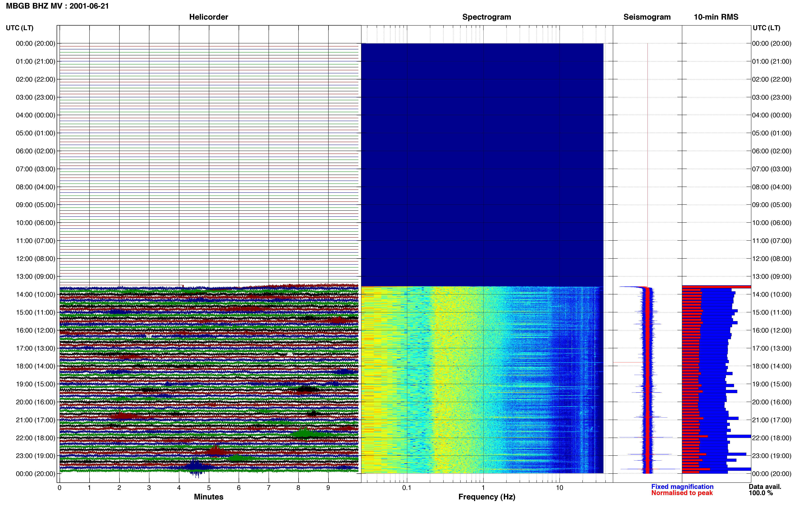Click left axis label 02:00 (22:00)
Image resolution: width=812 pixels, height=508 pixels.
(36, 79)
